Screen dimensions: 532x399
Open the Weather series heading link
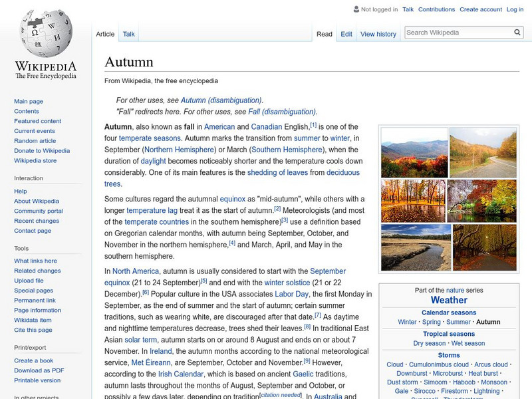(449, 301)
